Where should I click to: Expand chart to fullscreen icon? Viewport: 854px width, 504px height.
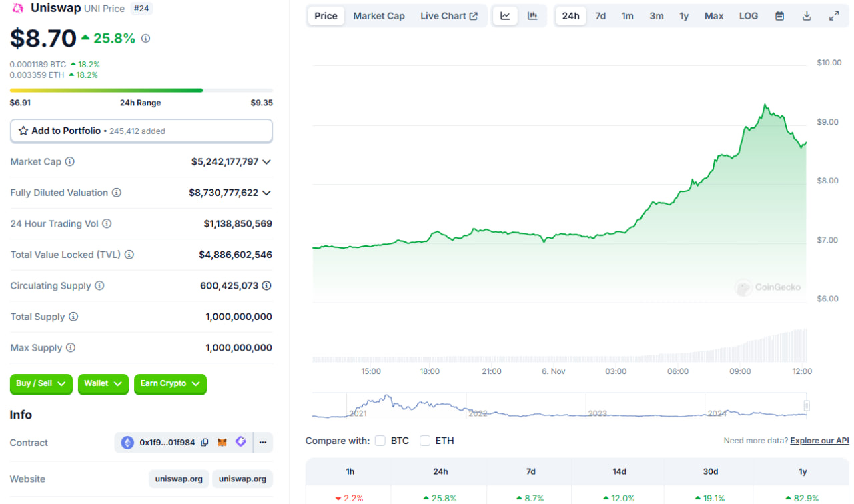(x=834, y=16)
